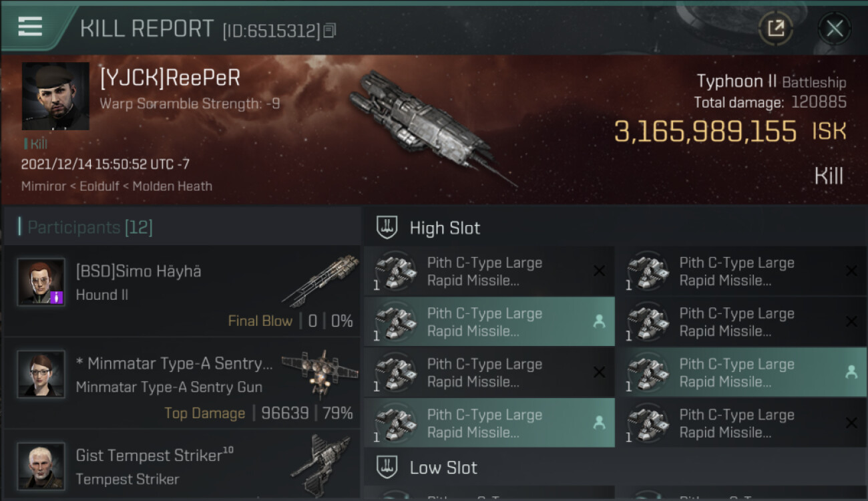The image size is (868, 501).
Task: Click the Simo Häyhä portrait info badge
Action: pos(57,297)
